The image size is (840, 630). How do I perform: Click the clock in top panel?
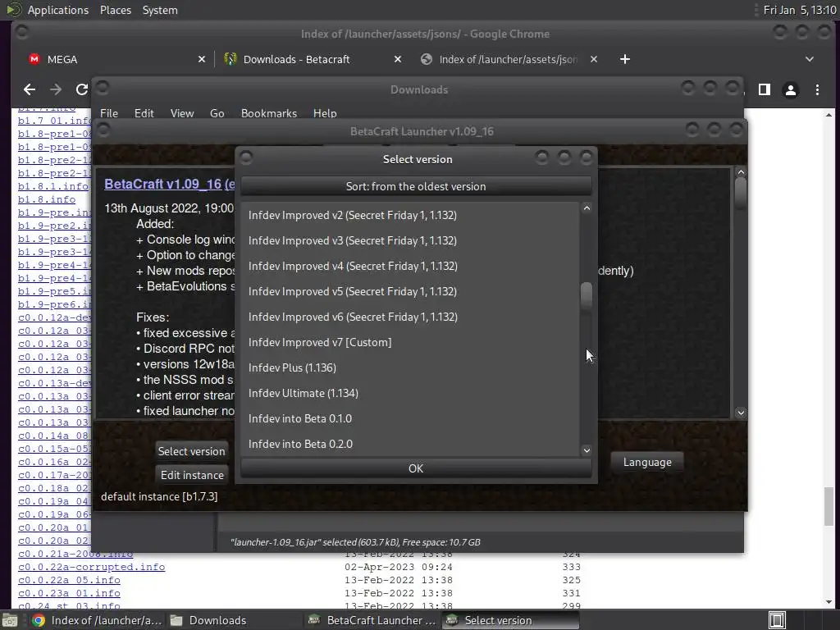[799, 10]
